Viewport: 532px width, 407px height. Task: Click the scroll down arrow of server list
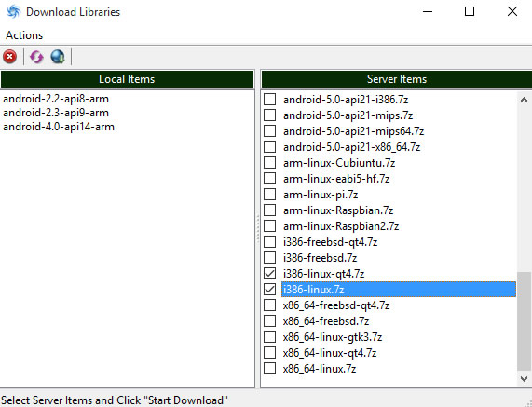click(524, 378)
